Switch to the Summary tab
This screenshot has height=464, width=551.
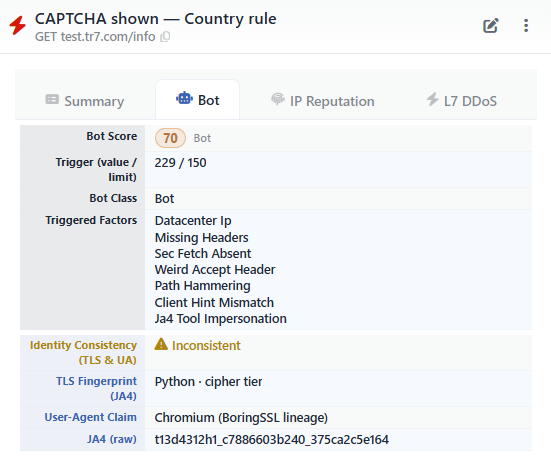click(85, 101)
